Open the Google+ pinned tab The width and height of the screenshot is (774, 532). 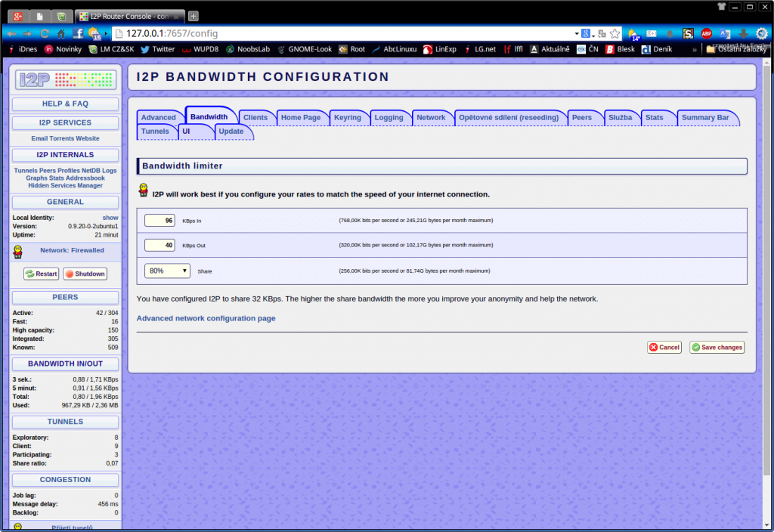tap(18, 17)
